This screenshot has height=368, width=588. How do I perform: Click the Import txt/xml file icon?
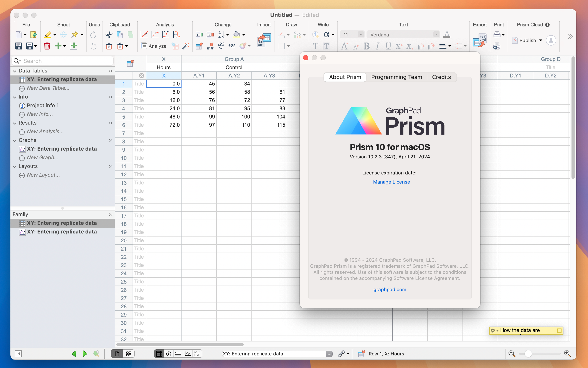(x=264, y=40)
